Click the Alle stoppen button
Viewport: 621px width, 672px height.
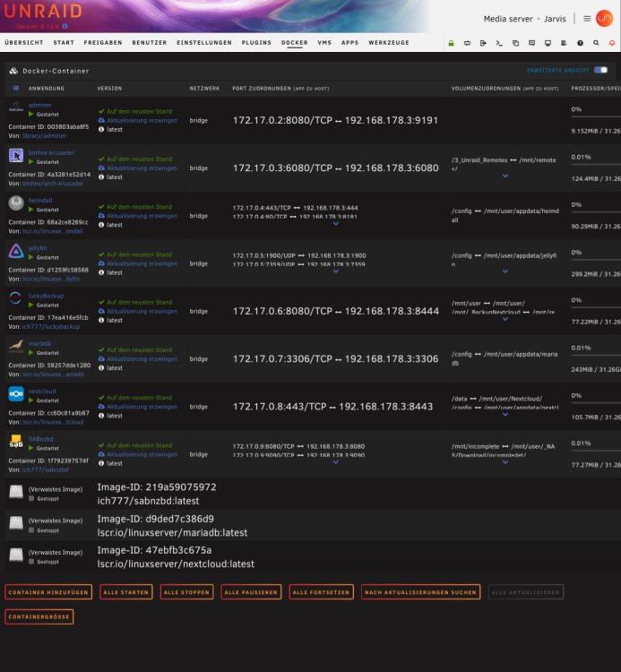(186, 592)
